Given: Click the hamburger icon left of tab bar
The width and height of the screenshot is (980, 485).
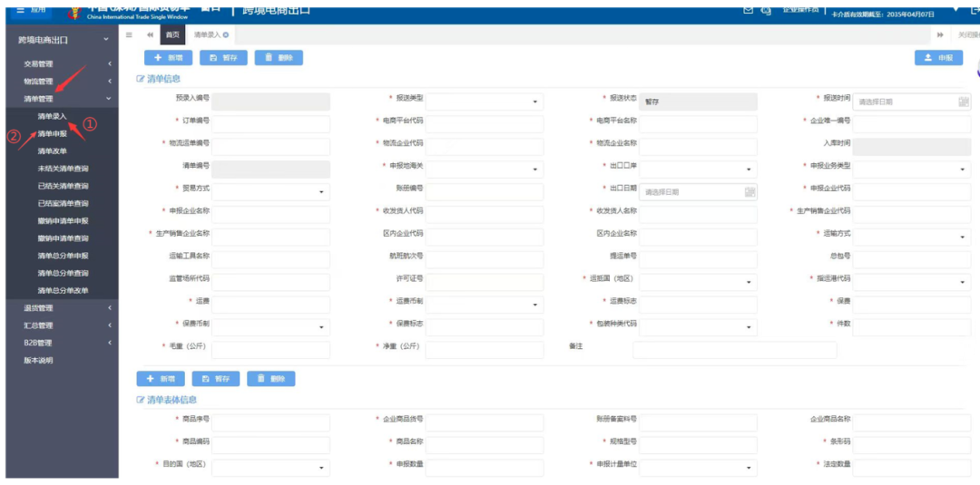Looking at the screenshot, I should (129, 34).
